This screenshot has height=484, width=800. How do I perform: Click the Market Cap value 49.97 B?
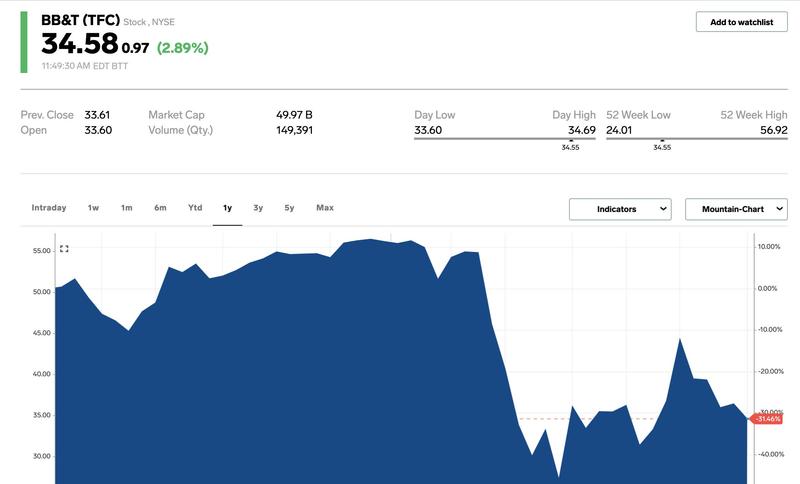pos(294,115)
